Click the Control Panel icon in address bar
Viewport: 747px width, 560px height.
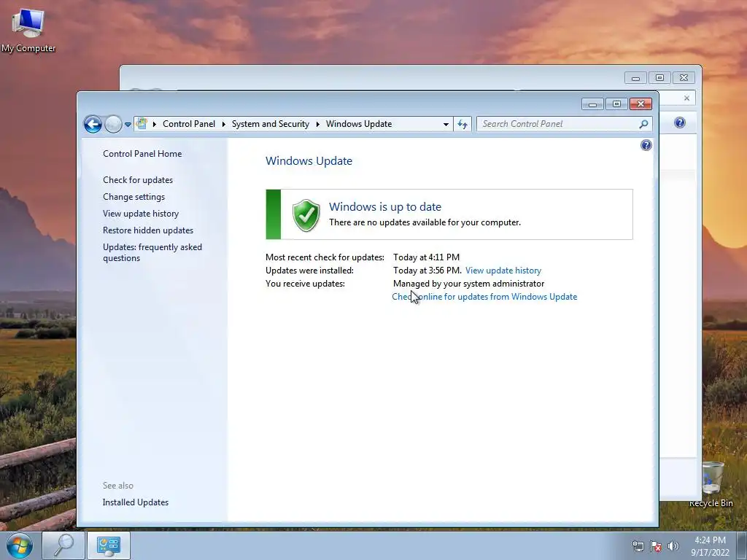click(142, 124)
